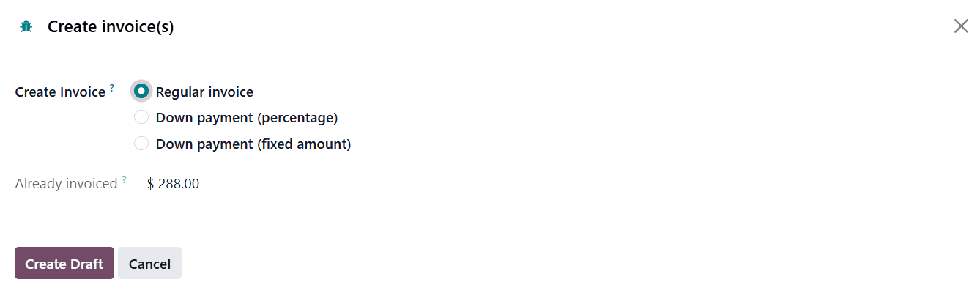This screenshot has height=293, width=980.
Task: Click the "Create invoice(s)" dialog title
Action: pyautogui.click(x=111, y=27)
